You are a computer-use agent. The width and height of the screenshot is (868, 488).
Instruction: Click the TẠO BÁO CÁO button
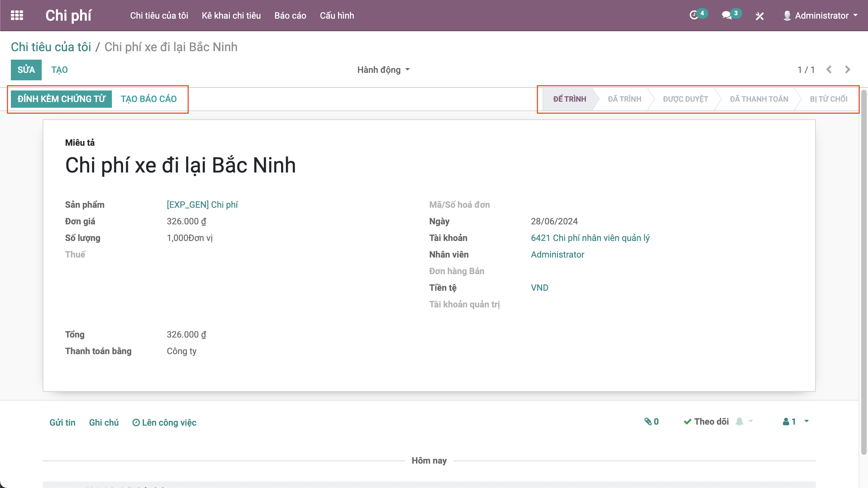click(149, 99)
